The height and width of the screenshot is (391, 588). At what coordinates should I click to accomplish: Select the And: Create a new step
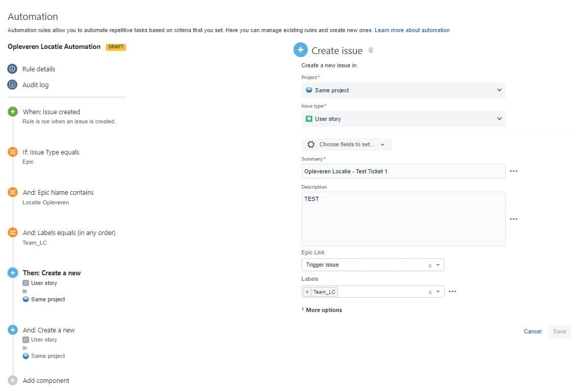coord(49,330)
